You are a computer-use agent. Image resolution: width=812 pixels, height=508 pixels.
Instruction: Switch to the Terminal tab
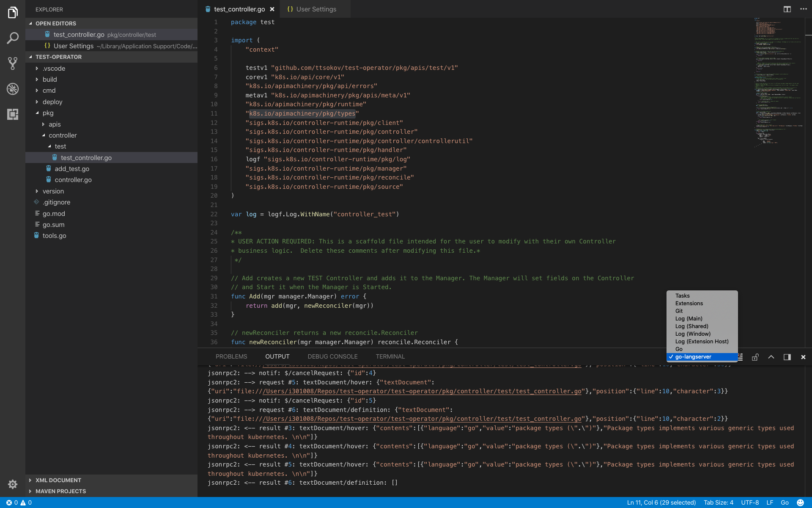point(390,356)
